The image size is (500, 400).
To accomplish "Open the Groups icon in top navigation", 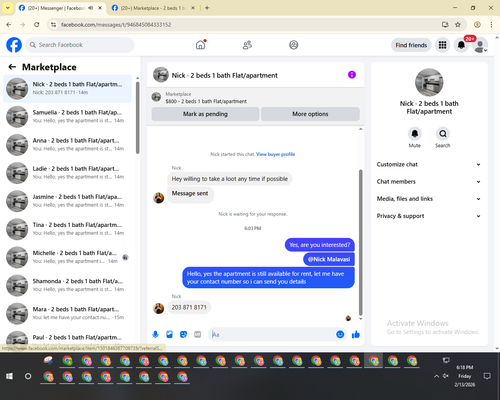I will (x=294, y=45).
